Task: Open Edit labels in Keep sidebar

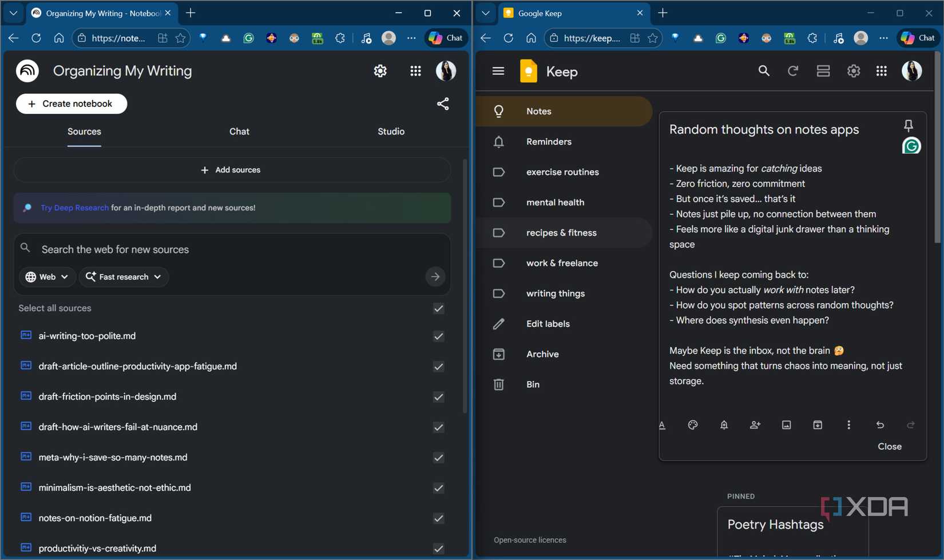Action: click(x=565, y=324)
